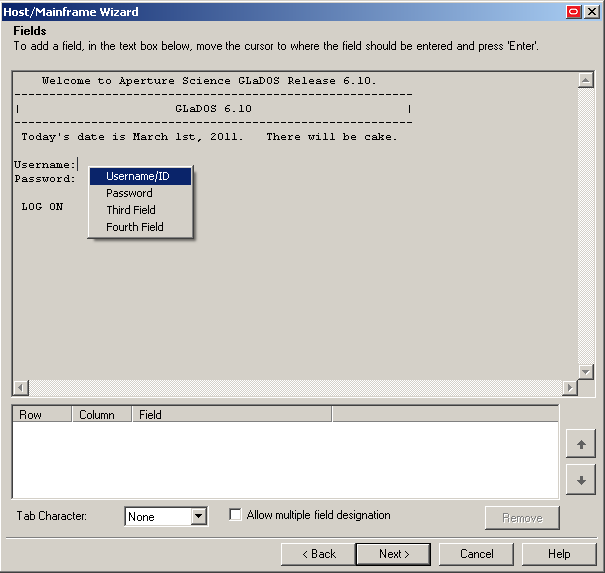Click the vertical scrollbar down arrow
Screen dimensions: 605x573
(585, 372)
